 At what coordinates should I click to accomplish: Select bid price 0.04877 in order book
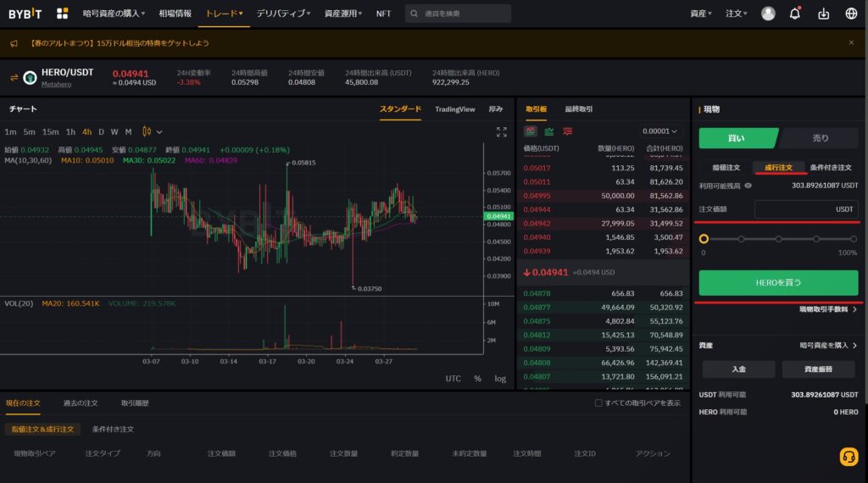[537, 308]
